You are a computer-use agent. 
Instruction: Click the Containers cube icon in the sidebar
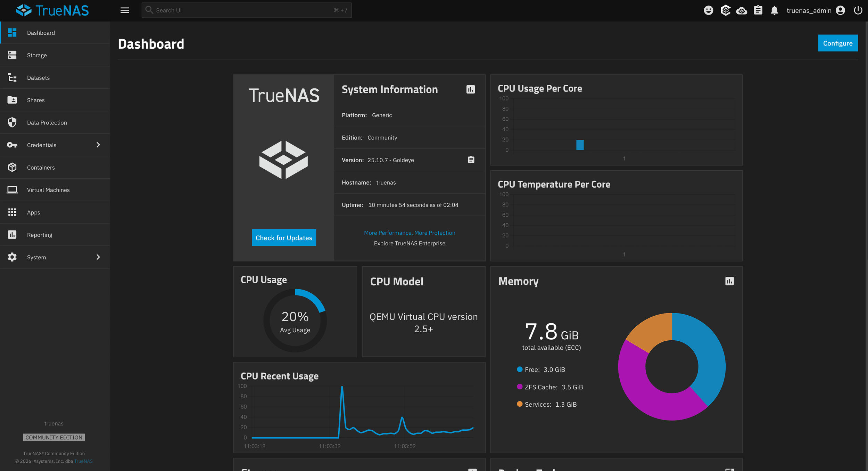[x=12, y=167]
